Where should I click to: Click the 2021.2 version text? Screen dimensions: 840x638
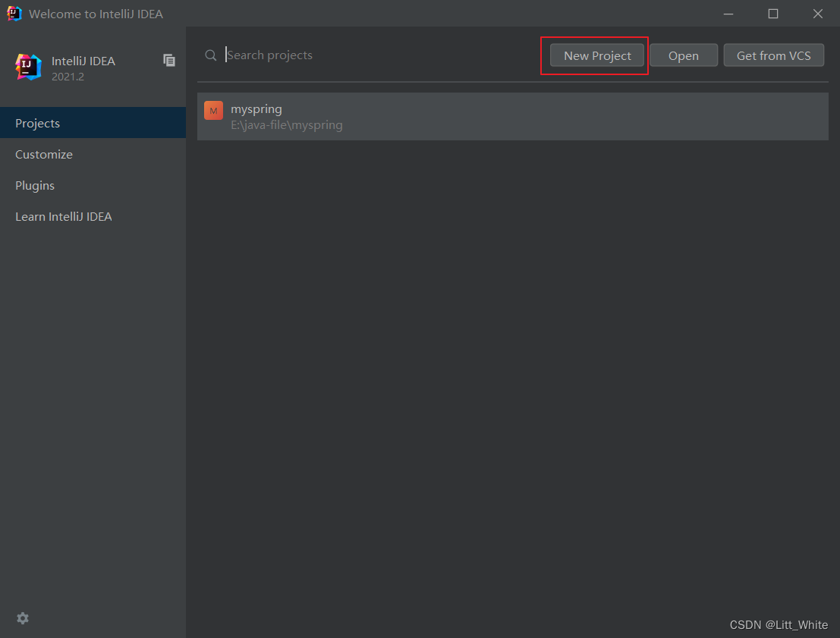(68, 77)
